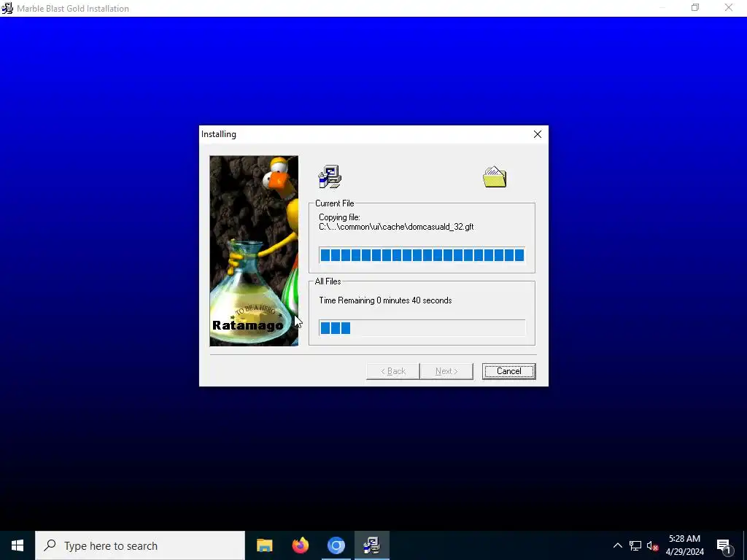Close the Installing dialog with X
Viewport: 747px width, 560px height.
(x=538, y=134)
